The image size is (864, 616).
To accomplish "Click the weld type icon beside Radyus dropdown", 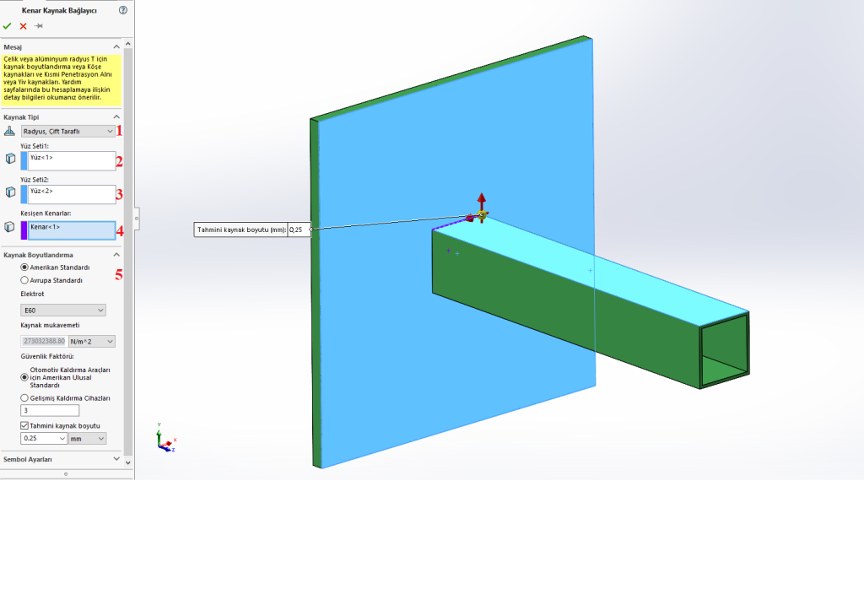I will point(10,131).
